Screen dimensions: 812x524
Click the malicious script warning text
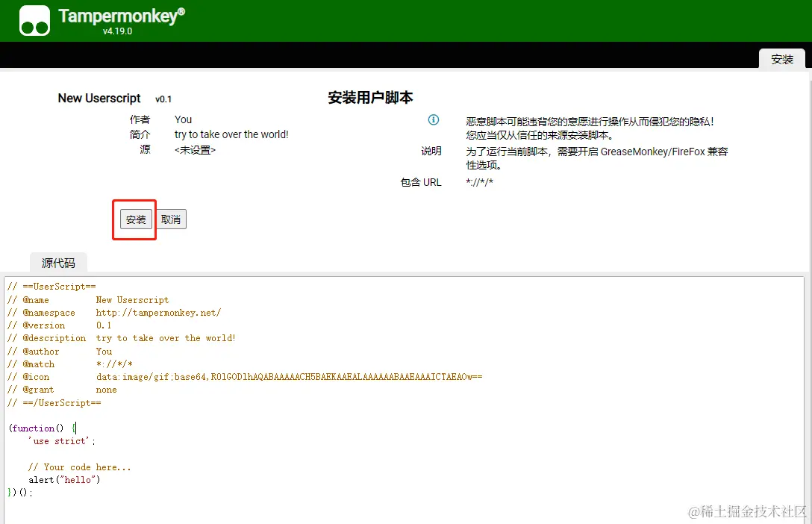pyautogui.click(x=590, y=128)
